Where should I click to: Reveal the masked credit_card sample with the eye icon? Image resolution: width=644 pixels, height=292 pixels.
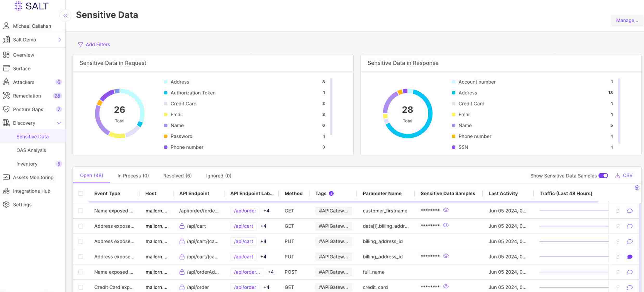446,286
